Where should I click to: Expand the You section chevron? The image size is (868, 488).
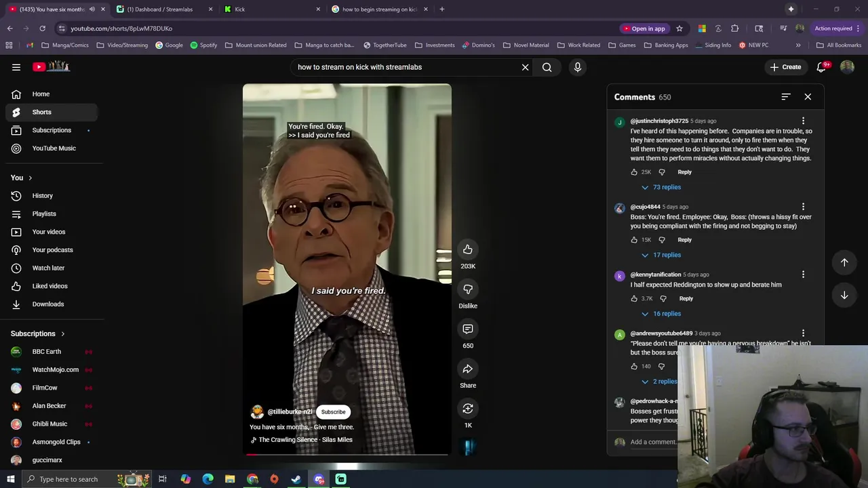(x=30, y=178)
